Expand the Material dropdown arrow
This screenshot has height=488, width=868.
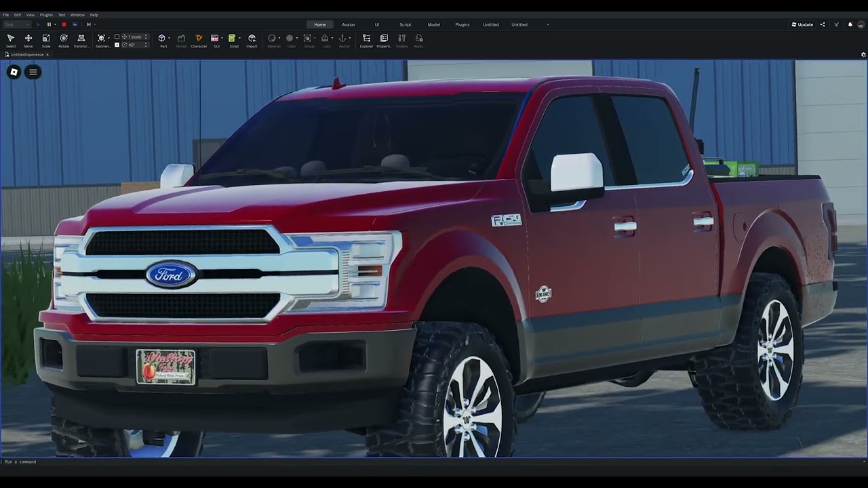(279, 39)
